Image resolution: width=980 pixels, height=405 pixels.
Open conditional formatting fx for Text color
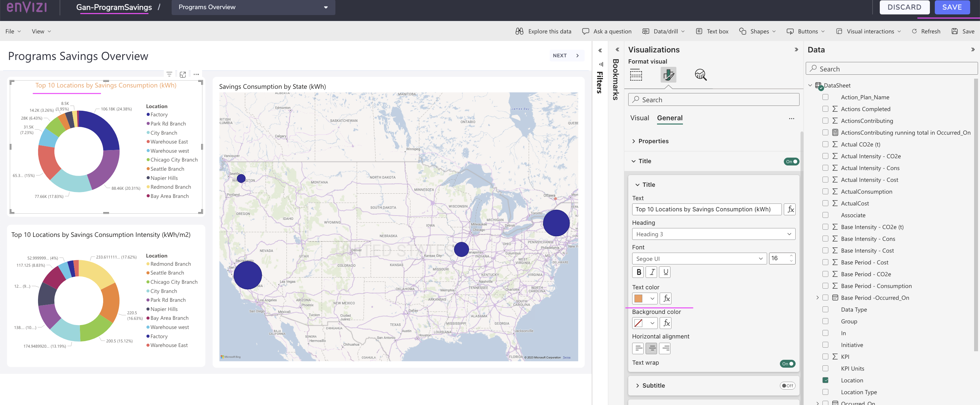point(666,299)
